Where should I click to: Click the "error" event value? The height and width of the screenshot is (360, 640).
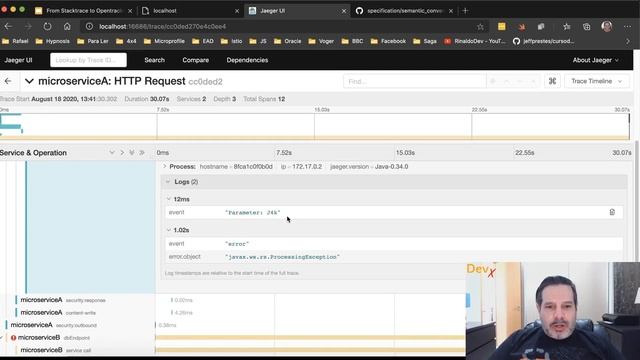coord(237,244)
